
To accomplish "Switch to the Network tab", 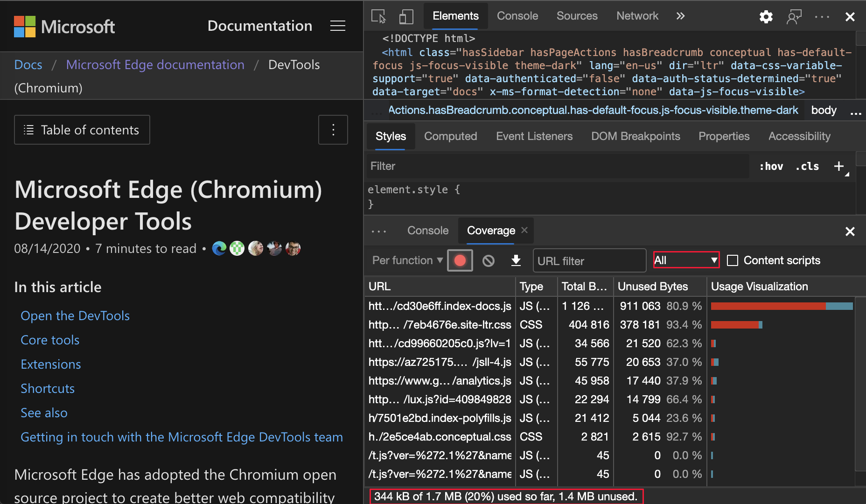I will pyautogui.click(x=637, y=16).
